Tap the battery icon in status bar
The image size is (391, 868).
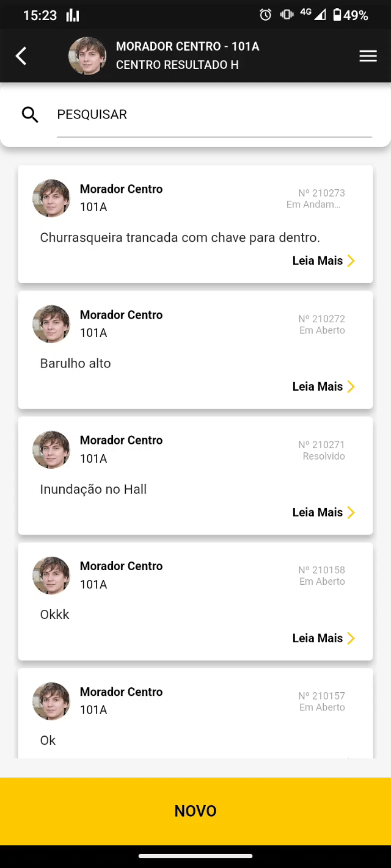(x=337, y=15)
